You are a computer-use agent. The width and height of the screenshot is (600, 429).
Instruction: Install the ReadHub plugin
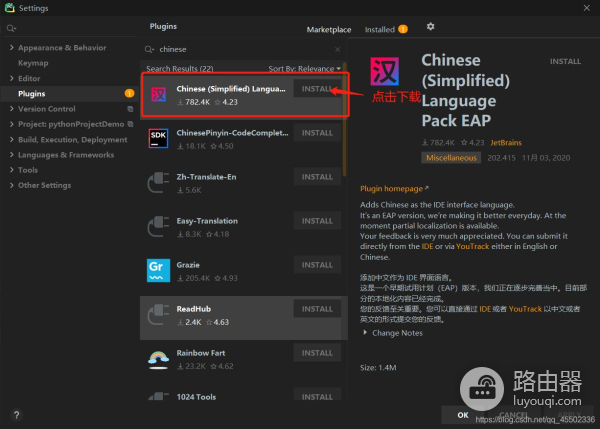tap(317, 309)
